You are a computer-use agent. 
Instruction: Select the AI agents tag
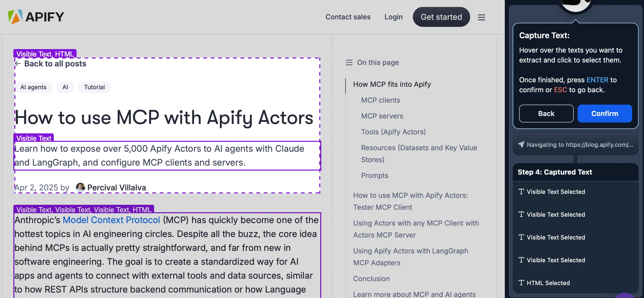[x=33, y=87]
